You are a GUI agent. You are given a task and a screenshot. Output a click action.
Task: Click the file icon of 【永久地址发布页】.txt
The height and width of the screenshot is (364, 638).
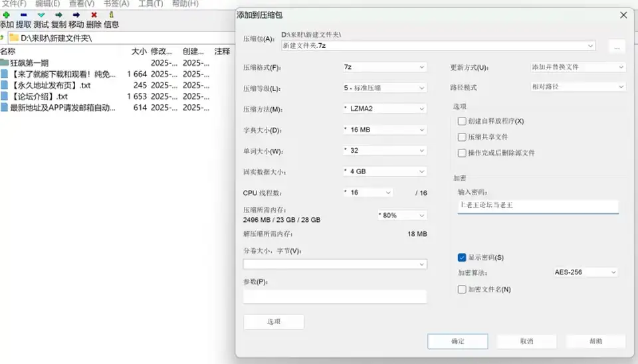pyautogui.click(x=4, y=85)
